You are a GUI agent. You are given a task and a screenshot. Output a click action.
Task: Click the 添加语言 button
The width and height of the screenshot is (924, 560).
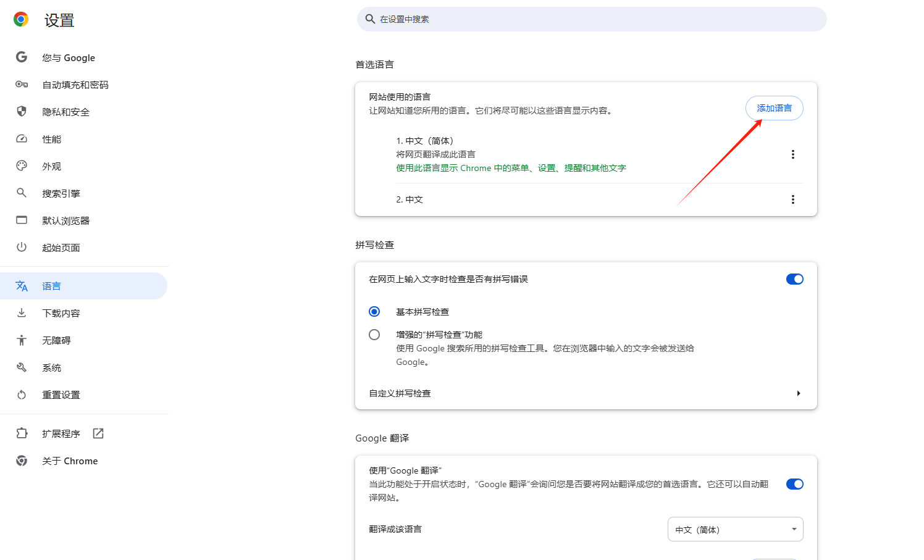click(x=775, y=108)
